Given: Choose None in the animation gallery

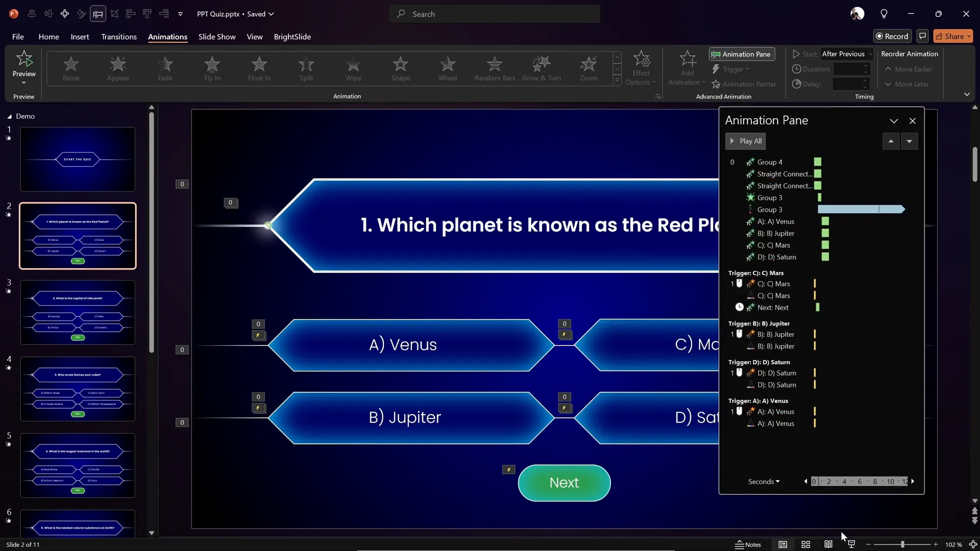Looking at the screenshot, I should (x=71, y=68).
